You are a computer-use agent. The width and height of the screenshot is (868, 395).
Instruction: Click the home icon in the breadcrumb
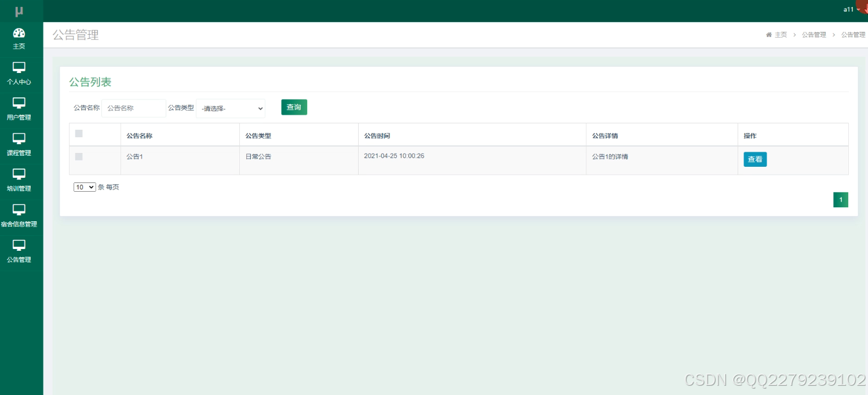pyautogui.click(x=770, y=34)
